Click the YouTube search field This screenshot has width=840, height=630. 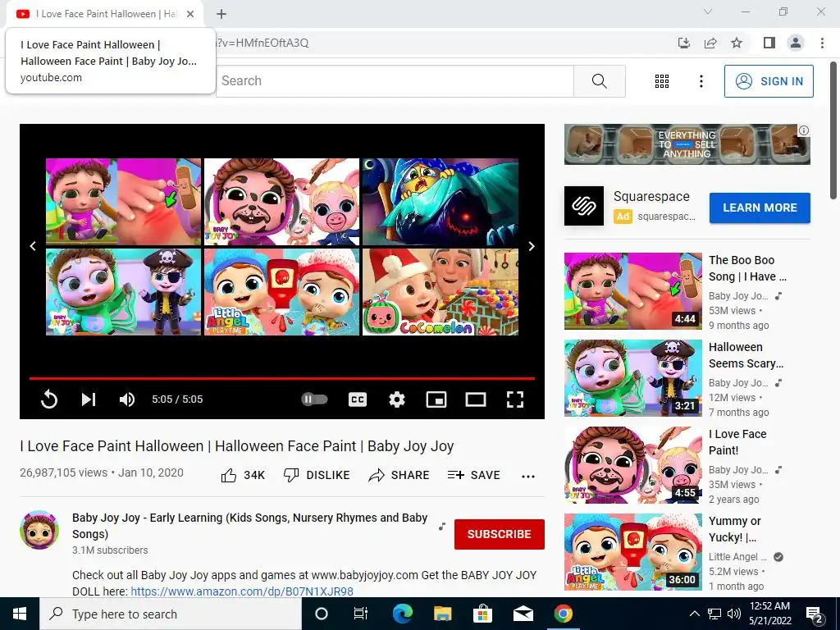click(x=395, y=81)
